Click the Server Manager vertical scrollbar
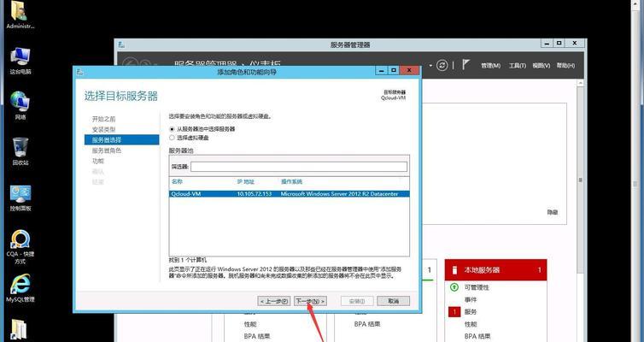This screenshot has height=342, width=644. (580, 180)
